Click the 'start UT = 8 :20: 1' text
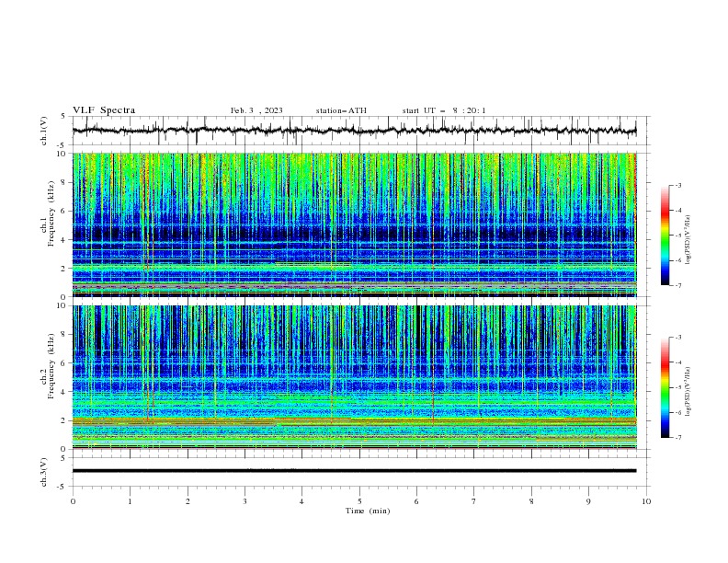This screenshot has height=563, width=728. (444, 110)
